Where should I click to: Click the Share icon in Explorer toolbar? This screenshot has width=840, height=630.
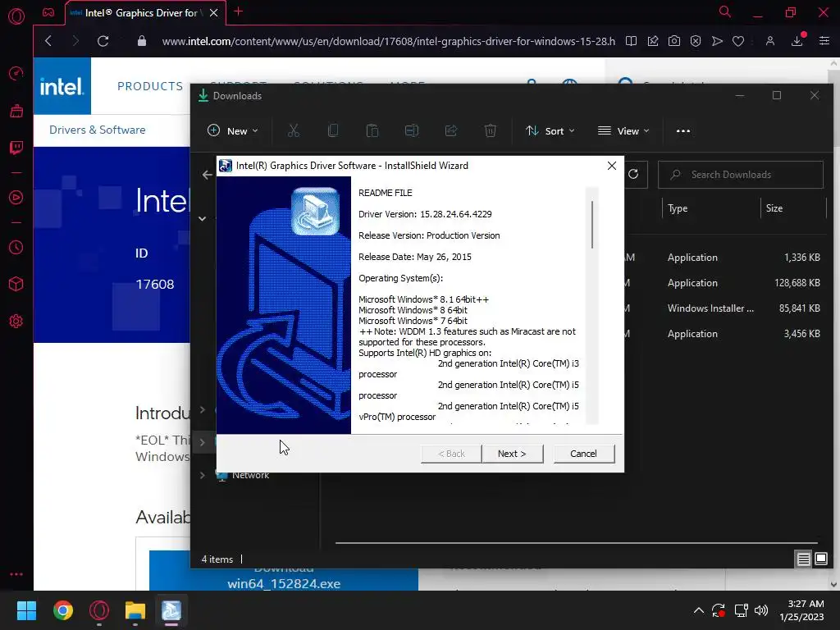451,130
